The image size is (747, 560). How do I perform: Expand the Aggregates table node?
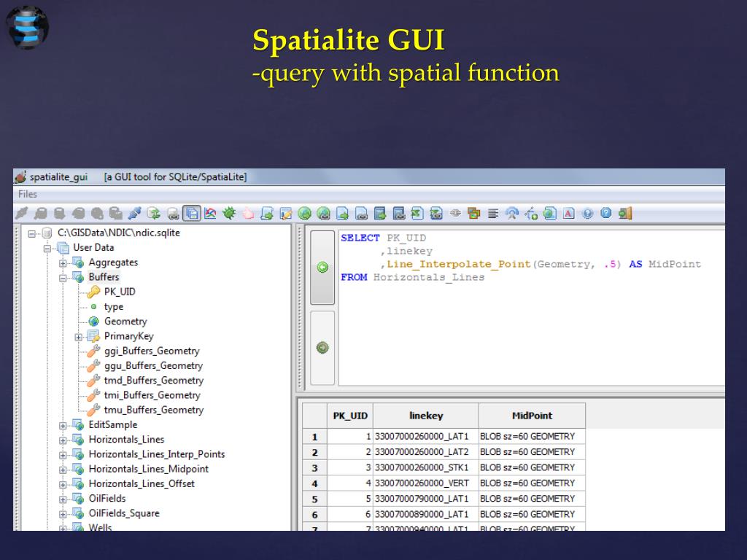pyautogui.click(x=63, y=262)
